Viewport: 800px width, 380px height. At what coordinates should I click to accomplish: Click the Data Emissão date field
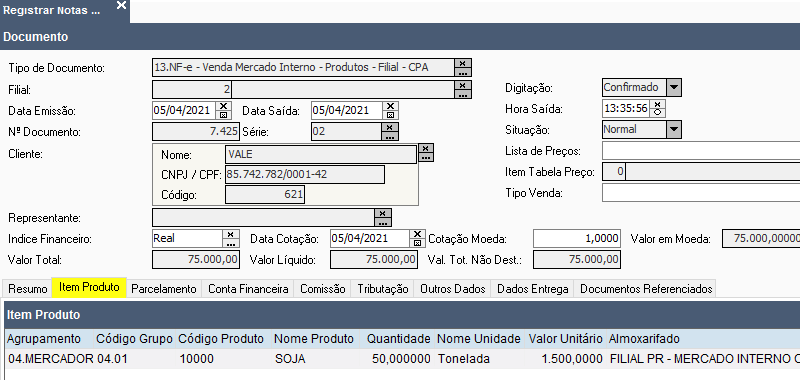tap(184, 110)
